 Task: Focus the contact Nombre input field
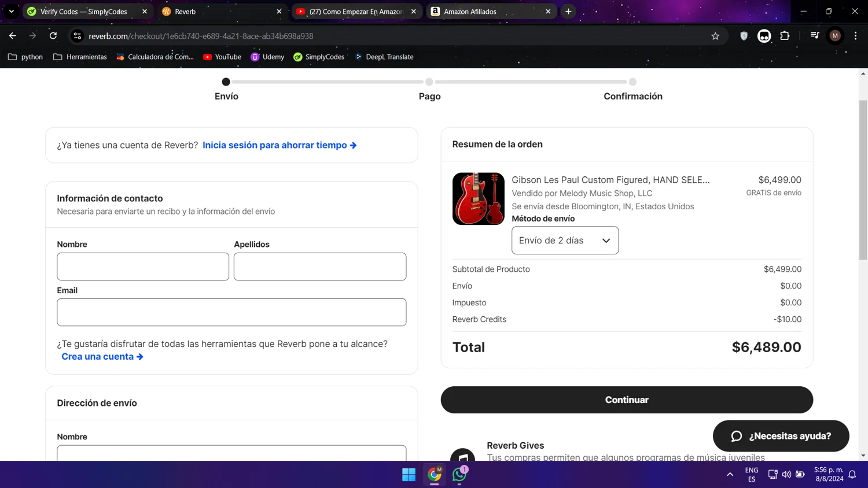pyautogui.click(x=143, y=267)
